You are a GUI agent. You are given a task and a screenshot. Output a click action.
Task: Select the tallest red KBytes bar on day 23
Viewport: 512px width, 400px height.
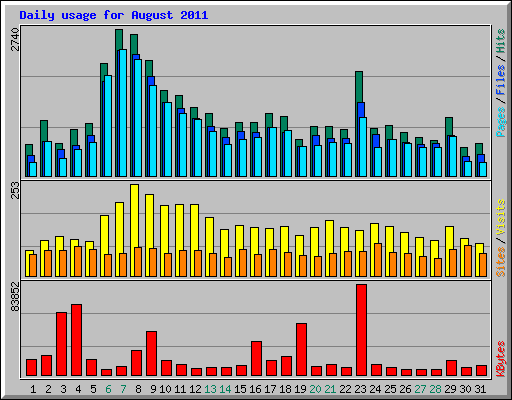[361, 330]
